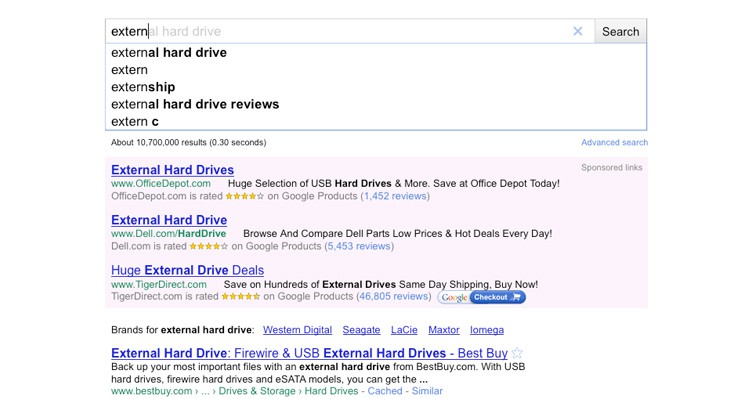This screenshot has height=399, width=751.
Task: Open the Office Depot External Hard Drives ad
Action: coord(172,170)
